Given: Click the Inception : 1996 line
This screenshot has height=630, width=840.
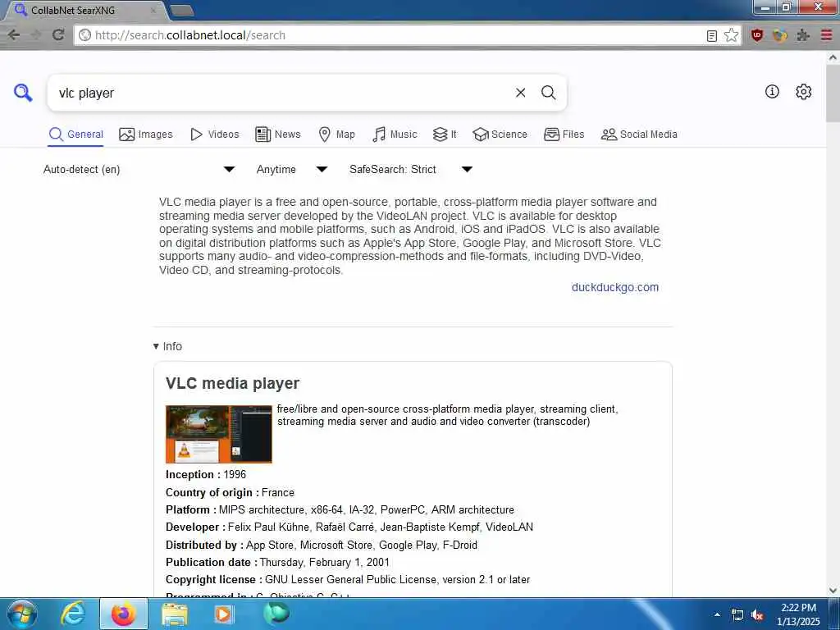Looking at the screenshot, I should point(206,475).
